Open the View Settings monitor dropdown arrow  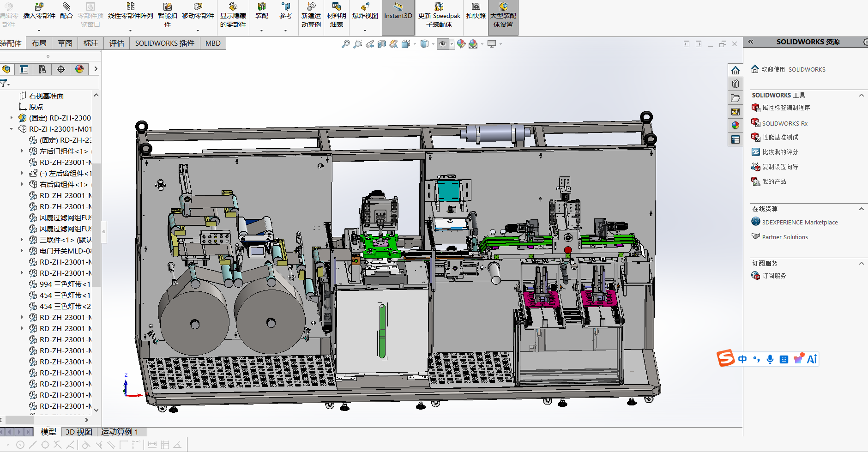500,44
